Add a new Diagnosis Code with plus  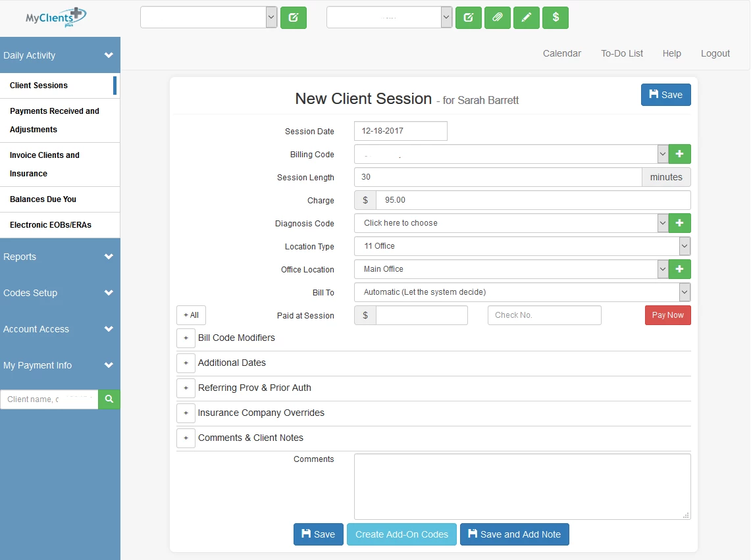[680, 223]
